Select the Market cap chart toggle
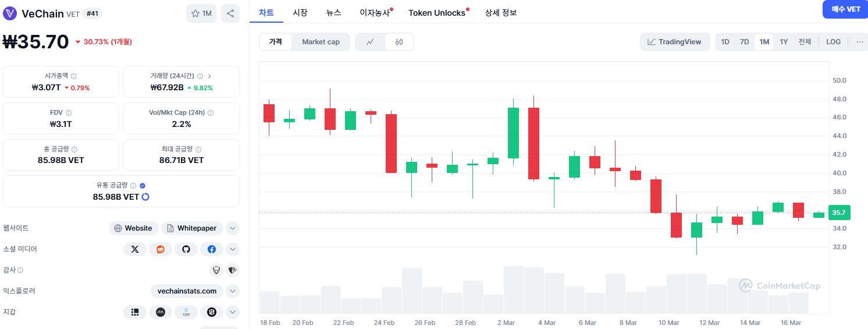The width and height of the screenshot is (868, 329). 321,42
